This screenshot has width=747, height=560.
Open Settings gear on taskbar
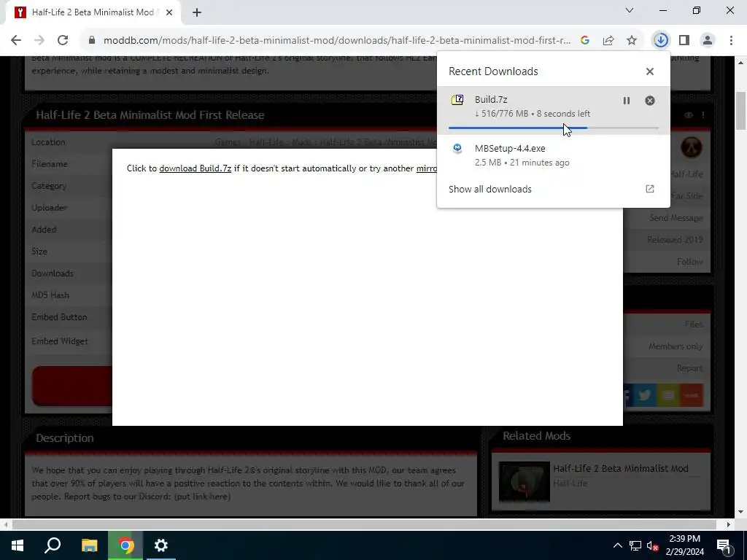161,545
